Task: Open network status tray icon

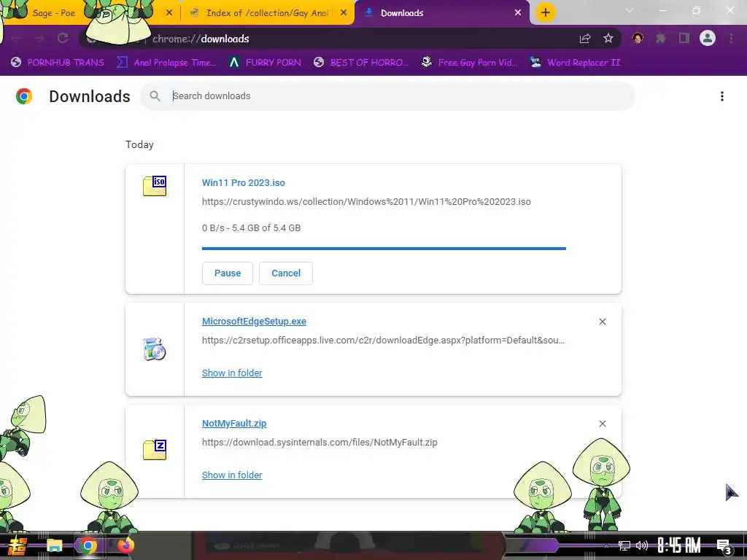Action: point(624,545)
